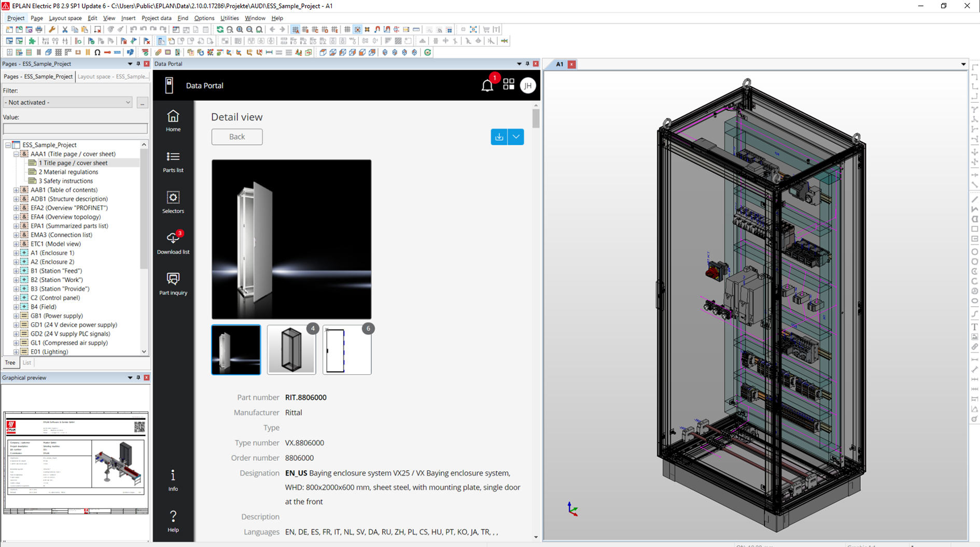The image size is (980, 547).
Task: Expand the AAB1 Table of contents tree node
Action: [16, 190]
